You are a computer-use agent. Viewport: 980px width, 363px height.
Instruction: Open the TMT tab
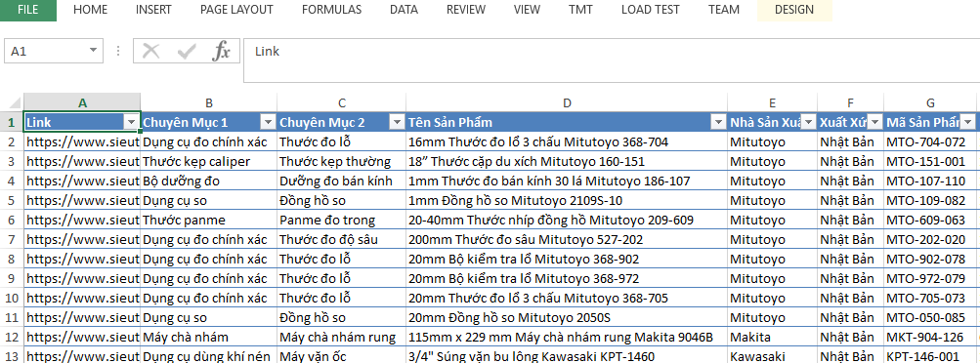pyautogui.click(x=580, y=10)
